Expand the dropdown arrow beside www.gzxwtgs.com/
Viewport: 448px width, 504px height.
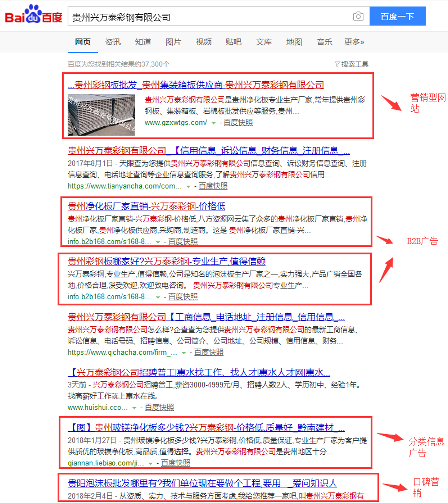pos(213,123)
